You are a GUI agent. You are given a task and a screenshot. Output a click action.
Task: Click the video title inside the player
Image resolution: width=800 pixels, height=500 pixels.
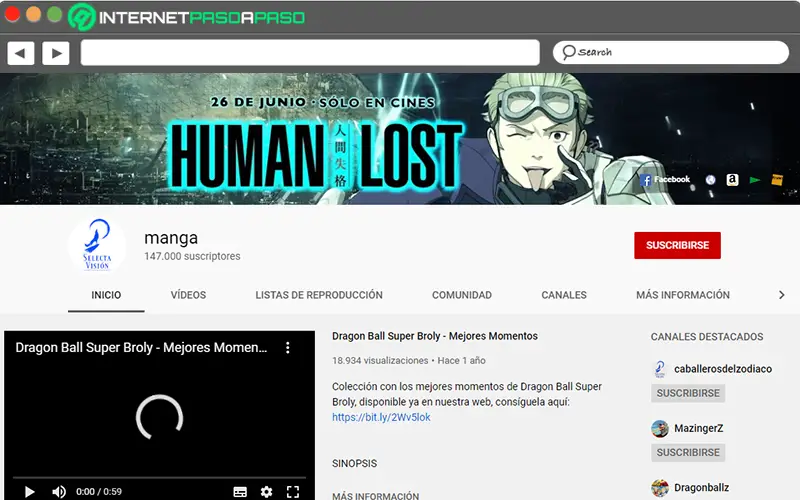(141, 347)
